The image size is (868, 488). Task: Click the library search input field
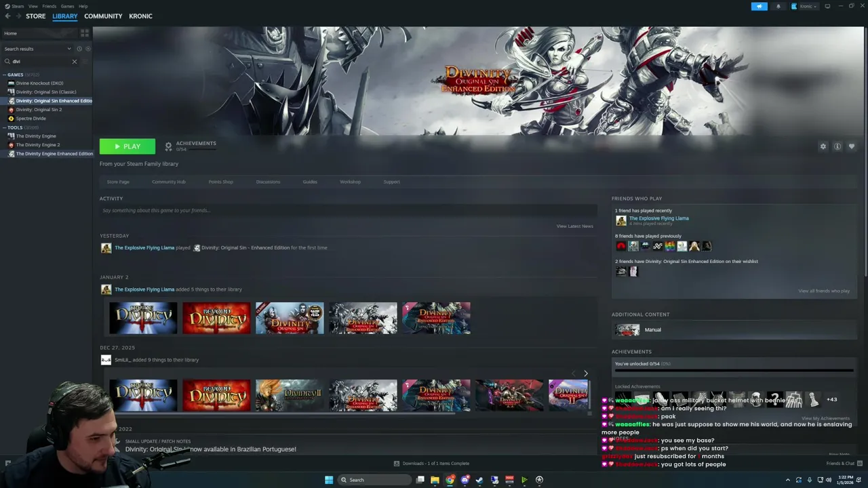(41, 62)
